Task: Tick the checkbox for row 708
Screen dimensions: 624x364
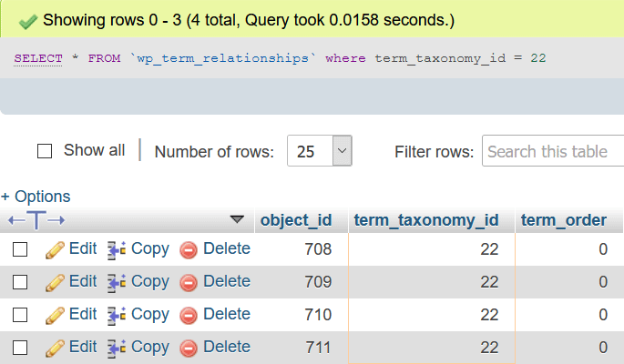Action: click(x=20, y=249)
